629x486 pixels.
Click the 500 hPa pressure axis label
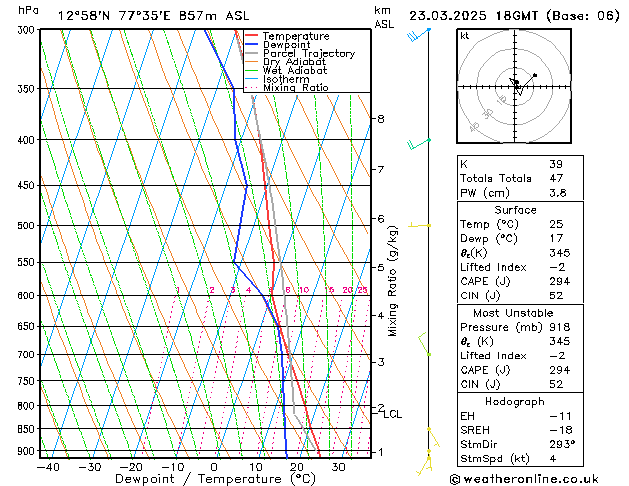point(26,226)
